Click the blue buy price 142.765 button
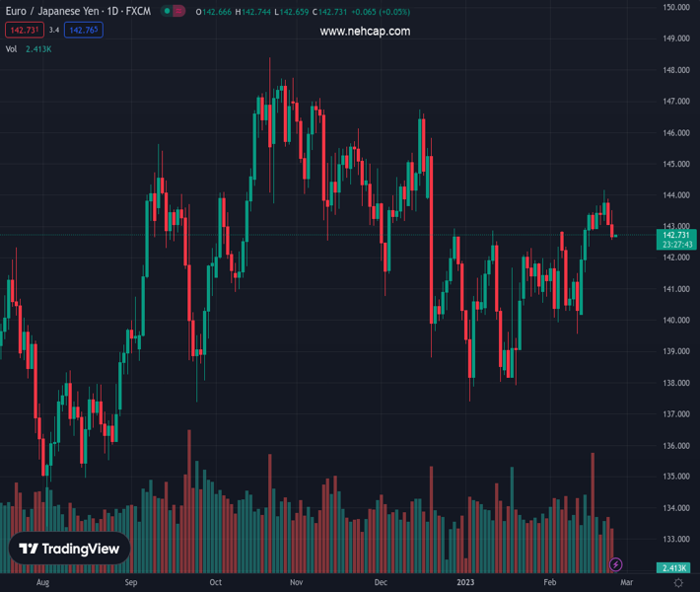Image resolution: width=700 pixels, height=592 pixels. pos(83,31)
